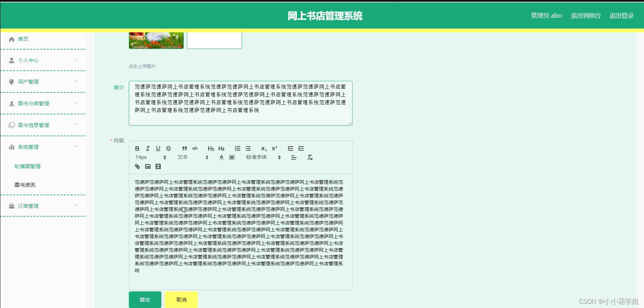Screen dimensions: 644x308
Task: Insert a code block in editor
Action: (x=195, y=149)
